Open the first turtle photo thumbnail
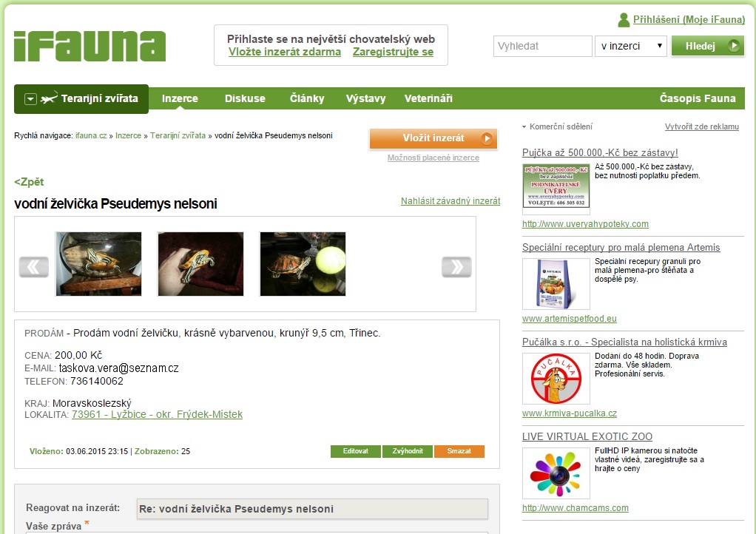756x534 pixels. (99, 263)
